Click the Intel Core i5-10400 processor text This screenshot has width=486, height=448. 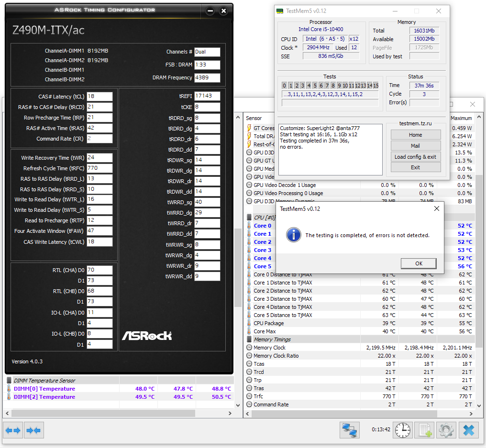[321, 29]
